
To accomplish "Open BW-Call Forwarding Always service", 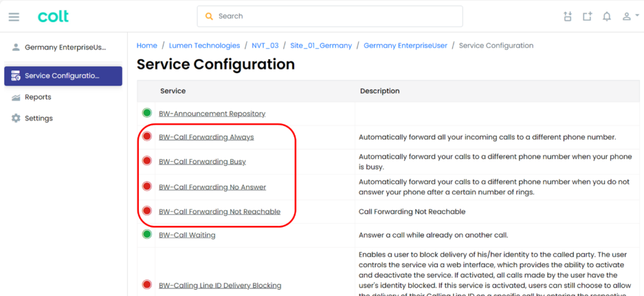I will [x=206, y=137].
